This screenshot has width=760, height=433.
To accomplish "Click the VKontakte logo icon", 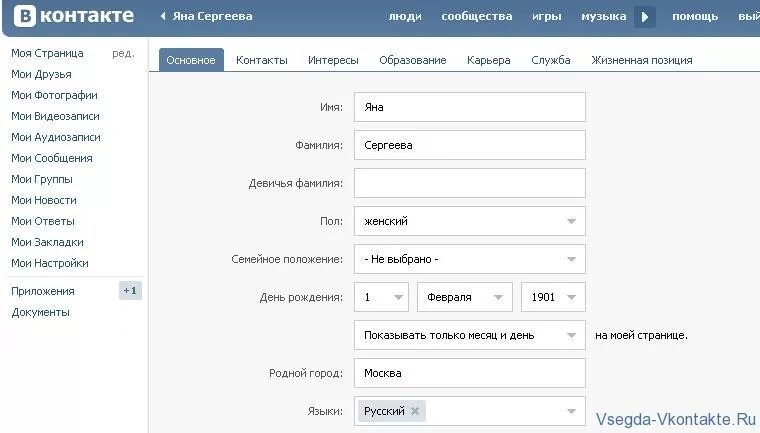I will 20,16.
